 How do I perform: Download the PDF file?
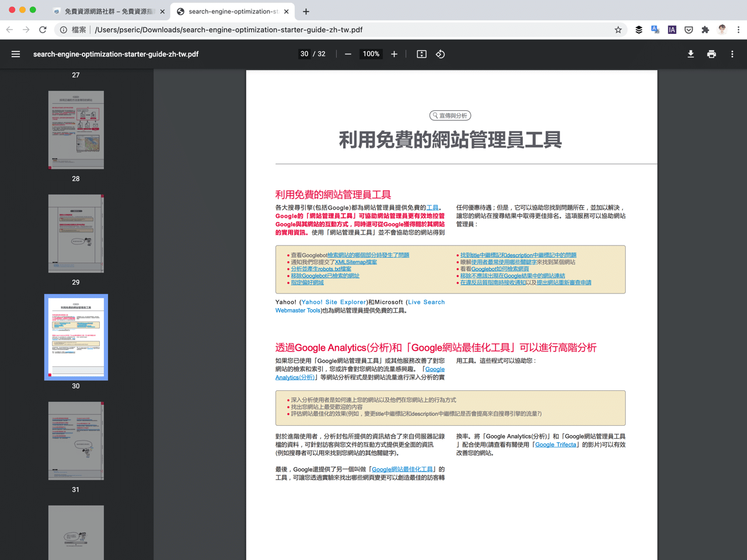690,54
